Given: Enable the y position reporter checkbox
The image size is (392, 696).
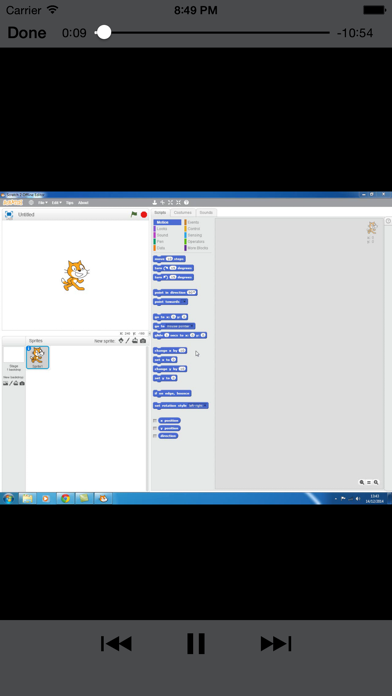Looking at the screenshot, I should point(154,428).
